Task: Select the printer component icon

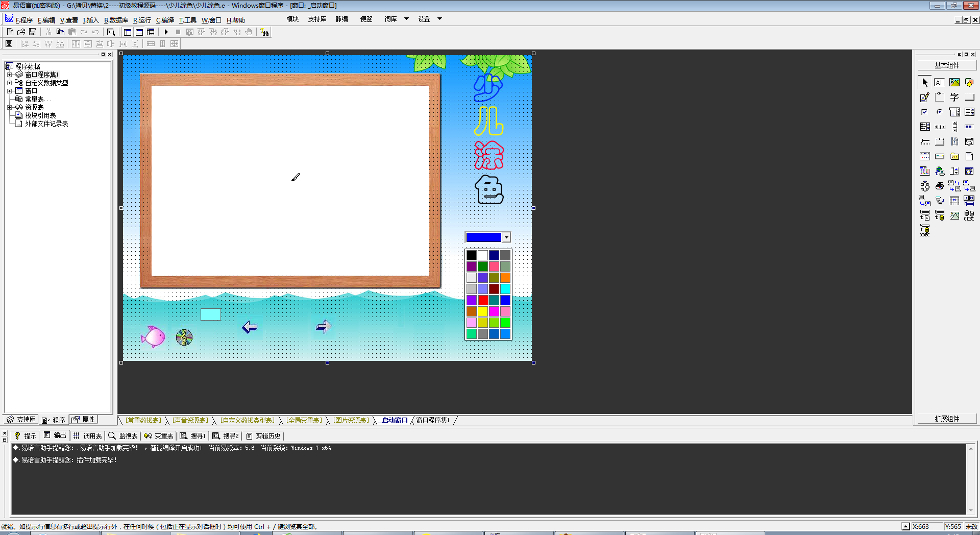Action: (939, 186)
